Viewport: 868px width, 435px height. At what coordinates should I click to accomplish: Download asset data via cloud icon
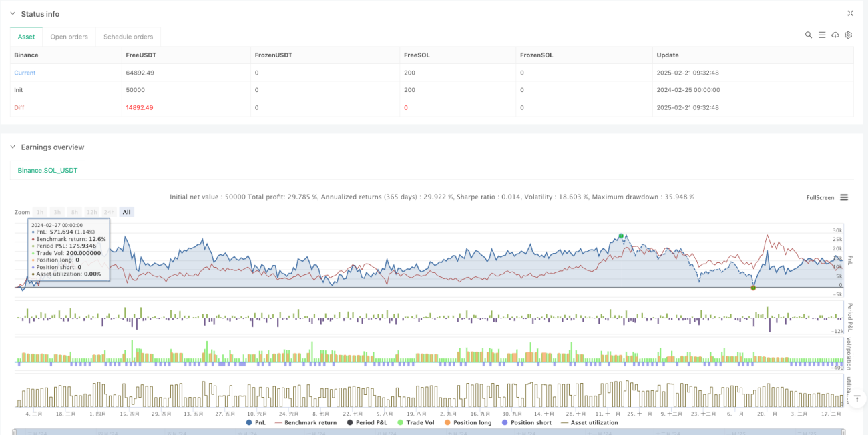coord(835,35)
